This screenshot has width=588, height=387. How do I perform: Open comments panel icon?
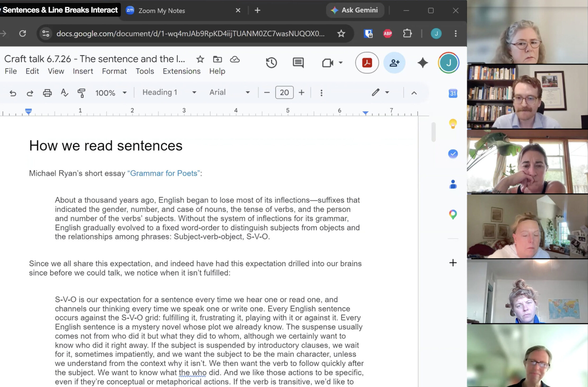(x=298, y=63)
